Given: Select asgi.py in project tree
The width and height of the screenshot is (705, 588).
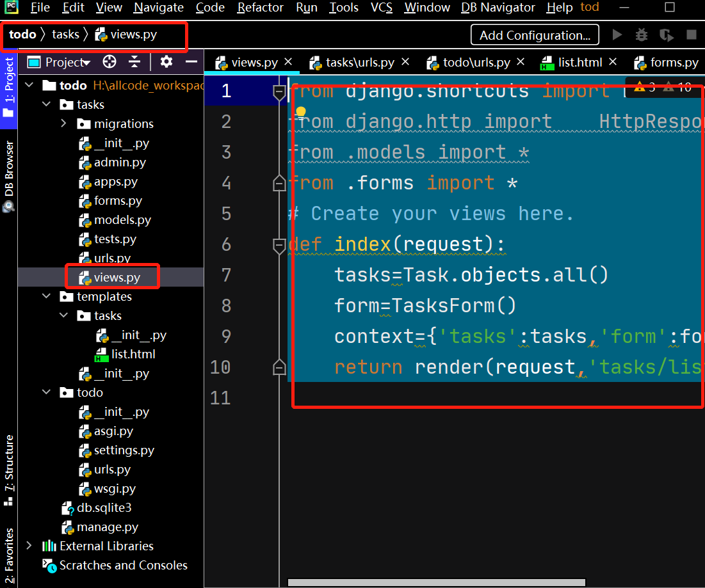Looking at the screenshot, I should pos(106,431).
